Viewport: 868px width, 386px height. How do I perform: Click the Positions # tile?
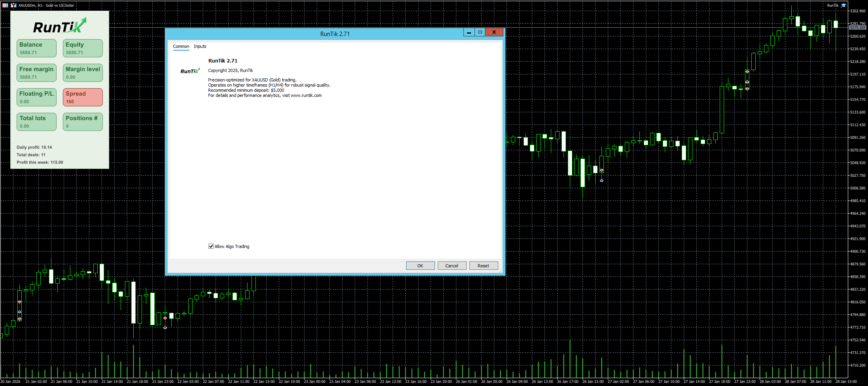pos(83,122)
